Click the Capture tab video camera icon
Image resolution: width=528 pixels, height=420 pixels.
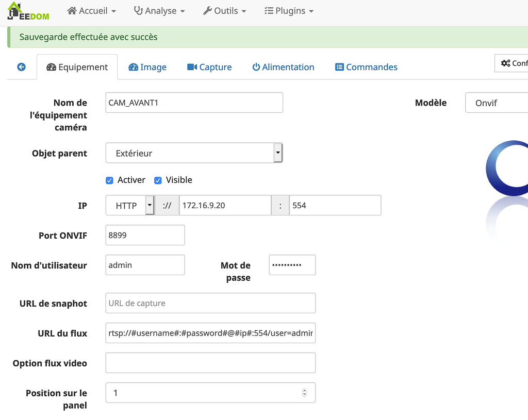click(192, 67)
